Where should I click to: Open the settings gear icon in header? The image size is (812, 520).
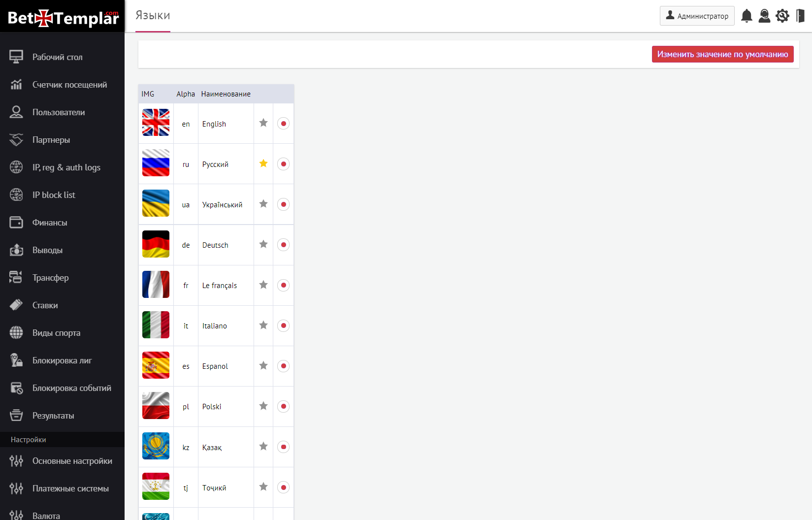(x=782, y=16)
